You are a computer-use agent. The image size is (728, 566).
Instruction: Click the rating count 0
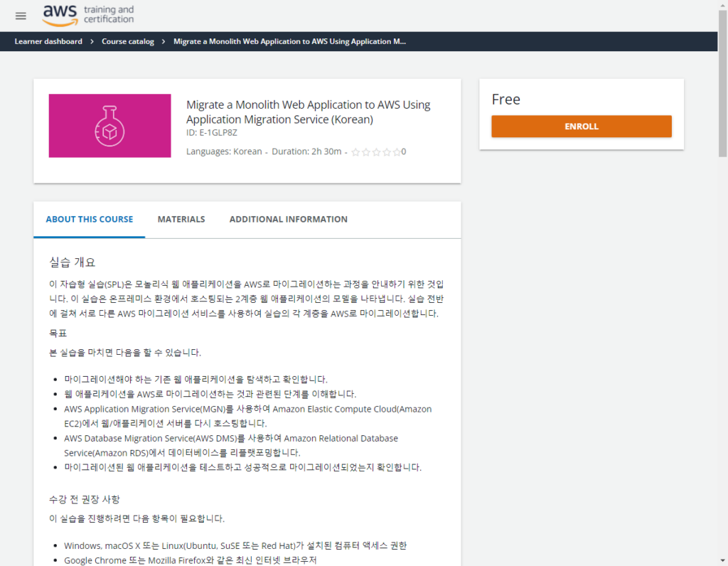(404, 151)
